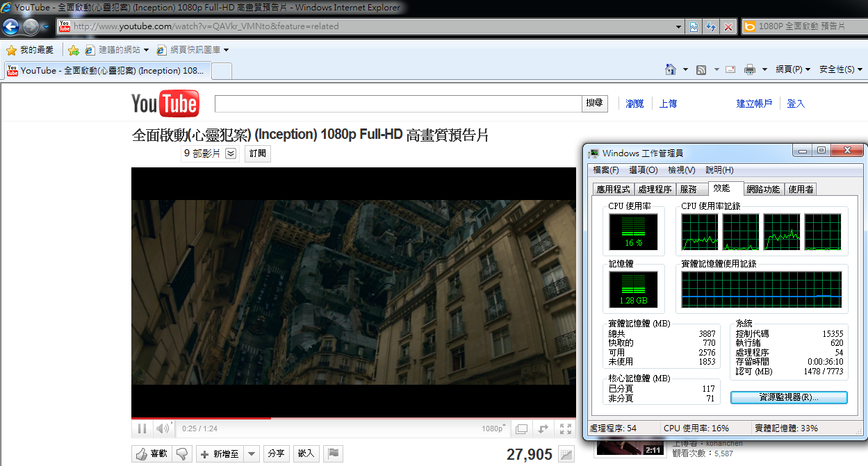Click the add to favorites bar star icon

pos(73,50)
